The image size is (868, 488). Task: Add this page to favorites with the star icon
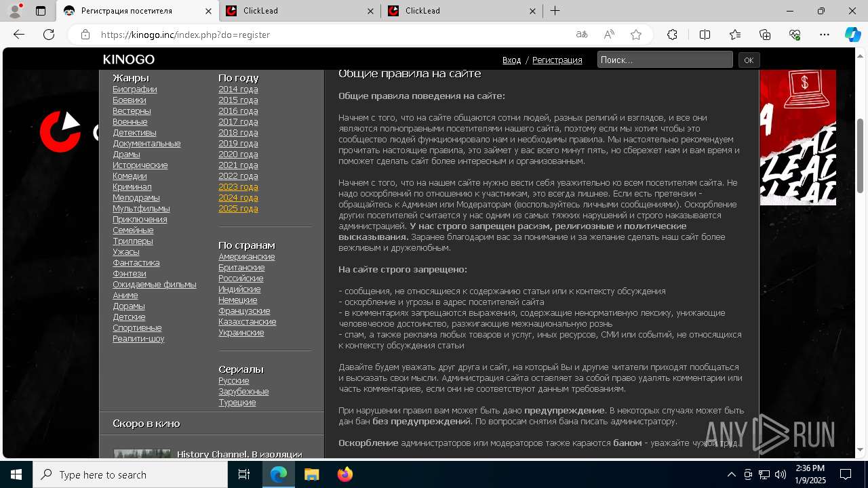pos(636,35)
